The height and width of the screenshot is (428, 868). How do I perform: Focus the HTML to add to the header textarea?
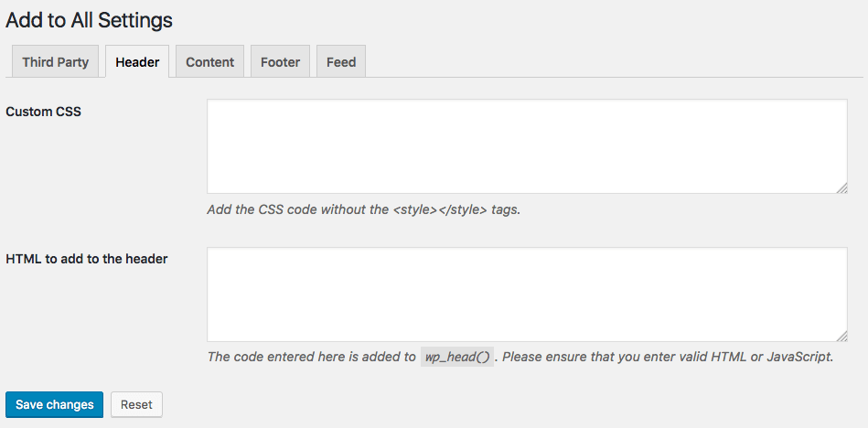coord(527,294)
